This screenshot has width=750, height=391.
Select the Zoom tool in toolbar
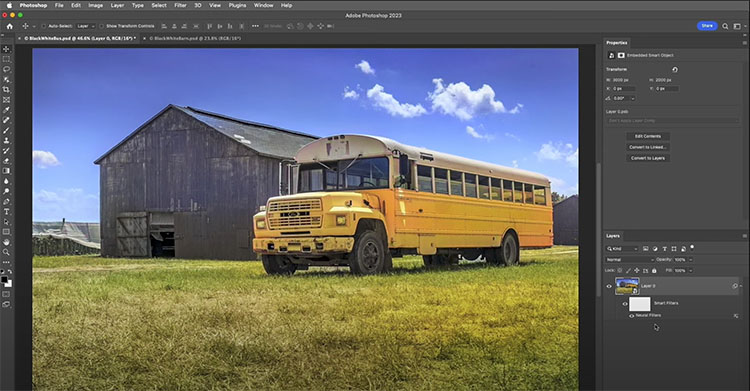[x=6, y=252]
